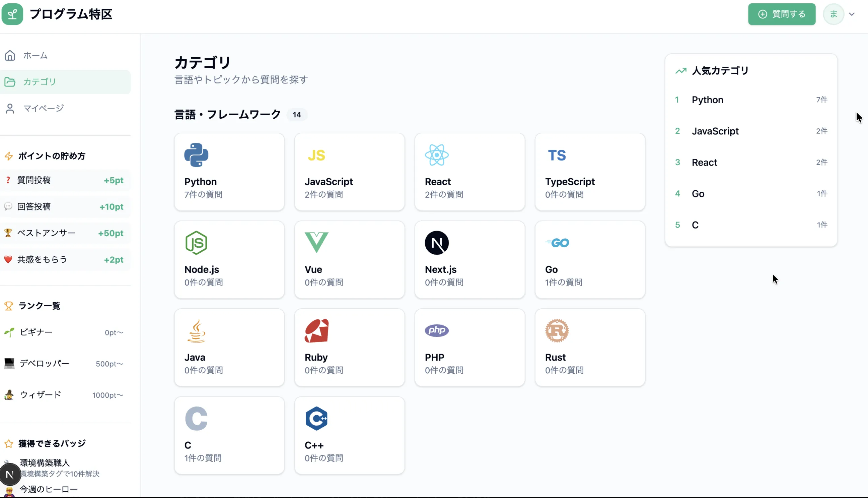The image size is (868, 498).
Task: Click the Ruby gem icon
Action: [x=316, y=330]
